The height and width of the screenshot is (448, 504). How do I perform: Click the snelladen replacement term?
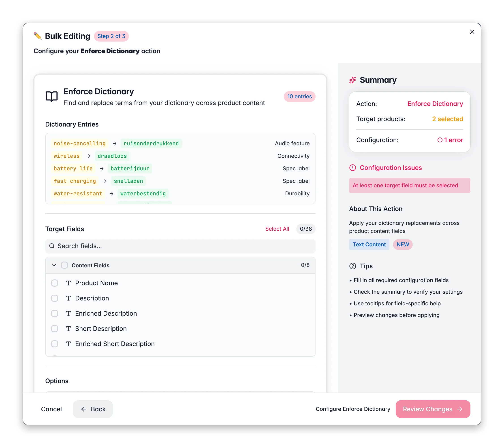coord(128,181)
